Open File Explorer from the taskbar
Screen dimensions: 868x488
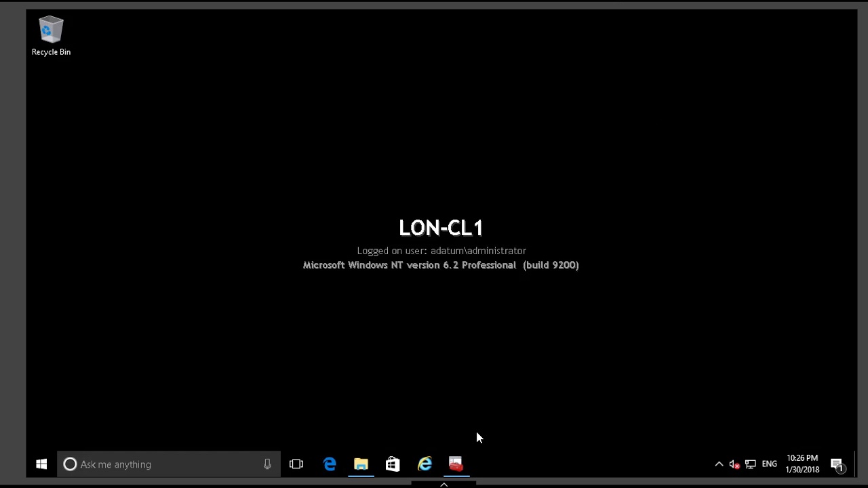(x=361, y=464)
